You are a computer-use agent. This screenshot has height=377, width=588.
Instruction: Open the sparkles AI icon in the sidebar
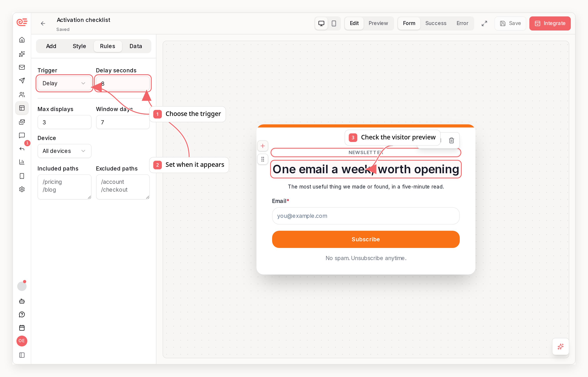pyautogui.click(x=22, y=54)
